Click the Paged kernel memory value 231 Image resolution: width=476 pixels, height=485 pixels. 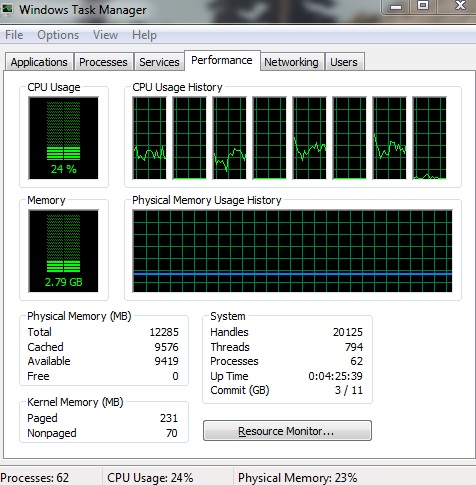[169, 418]
